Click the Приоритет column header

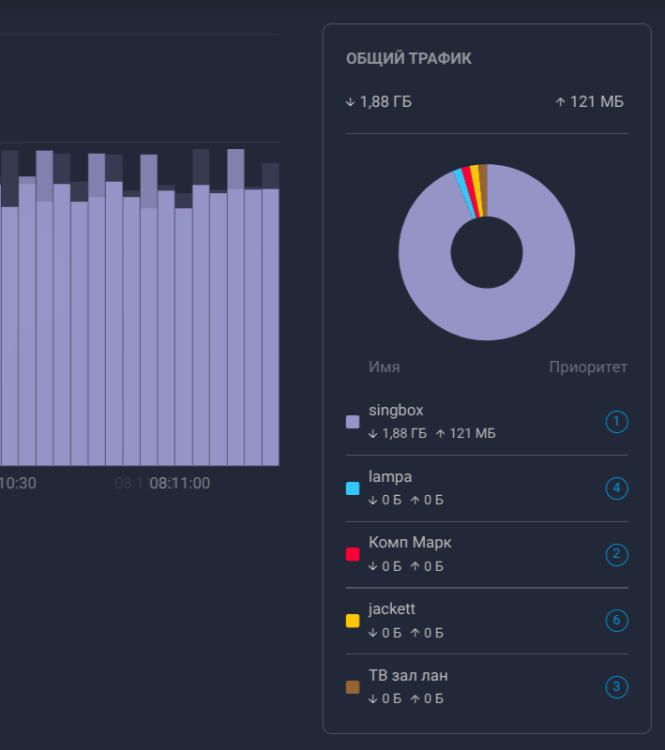coord(588,367)
